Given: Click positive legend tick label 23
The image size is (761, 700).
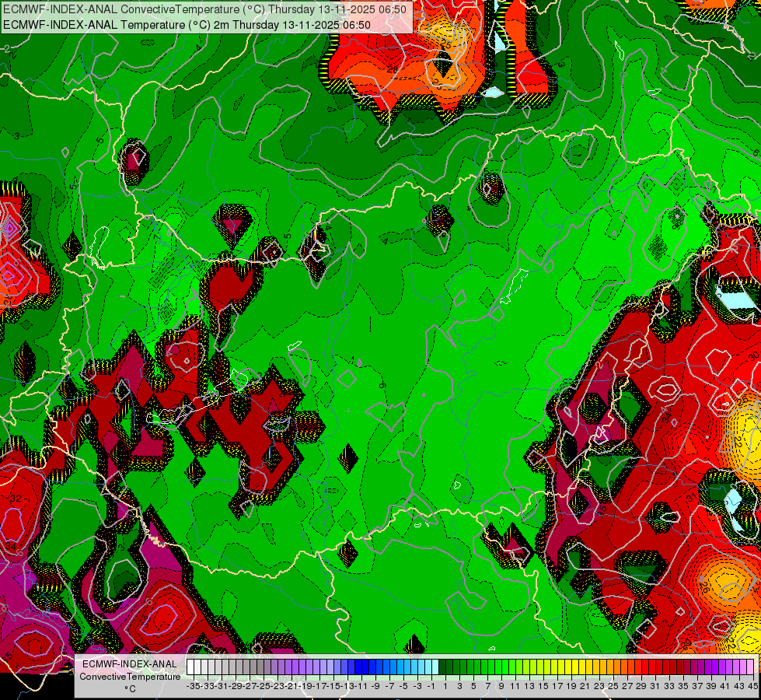Looking at the screenshot, I should coord(599,686).
